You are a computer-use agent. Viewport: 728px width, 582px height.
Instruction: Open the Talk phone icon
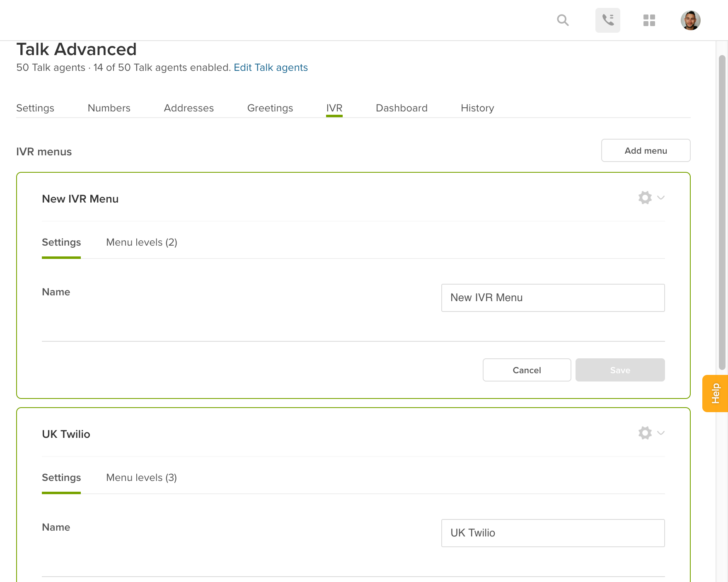(607, 20)
